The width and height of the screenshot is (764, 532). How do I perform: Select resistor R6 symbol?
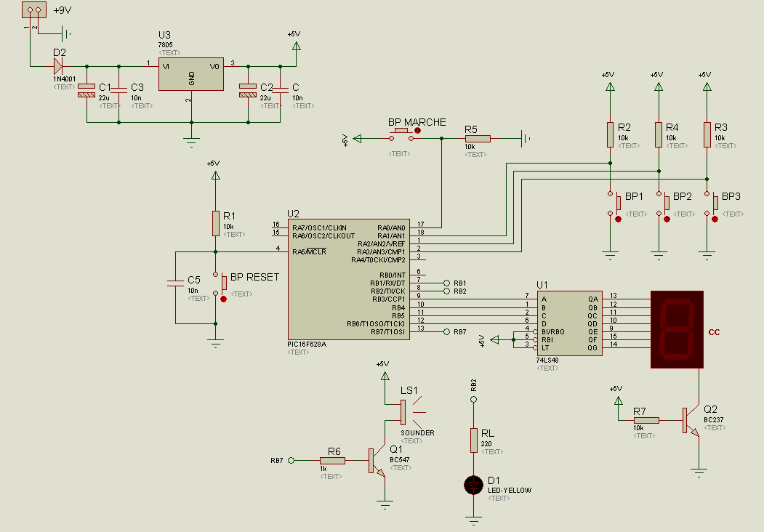333,460
